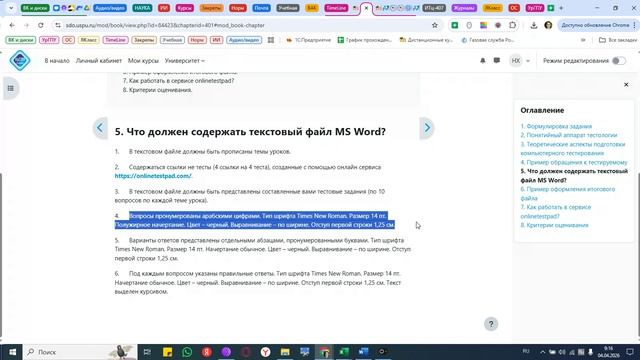Open the Chrome profile avatar
Viewport: 640px width, 360px height.
pyautogui.click(x=548, y=25)
